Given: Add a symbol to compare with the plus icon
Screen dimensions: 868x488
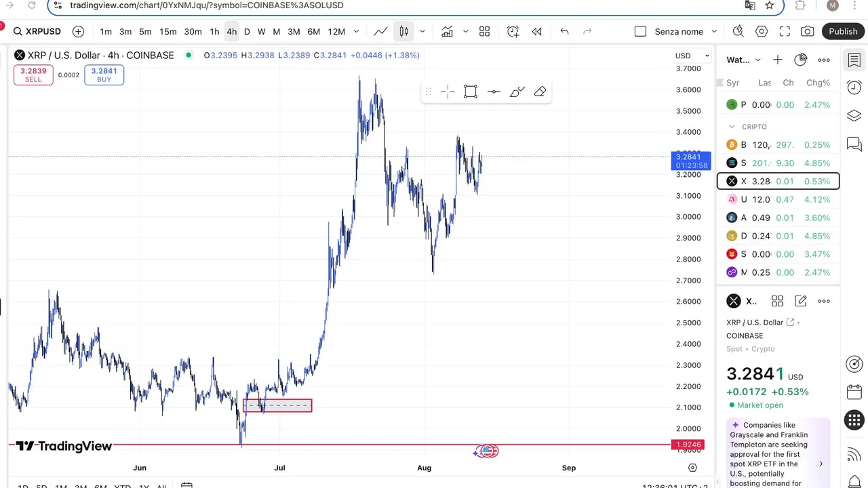Looking at the screenshot, I should 78,31.
